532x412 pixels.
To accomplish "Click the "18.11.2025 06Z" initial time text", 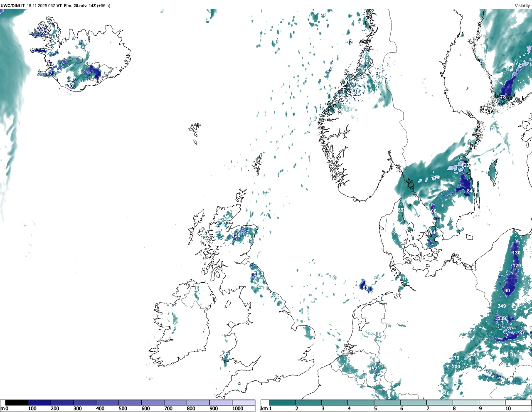I will coord(41,6).
